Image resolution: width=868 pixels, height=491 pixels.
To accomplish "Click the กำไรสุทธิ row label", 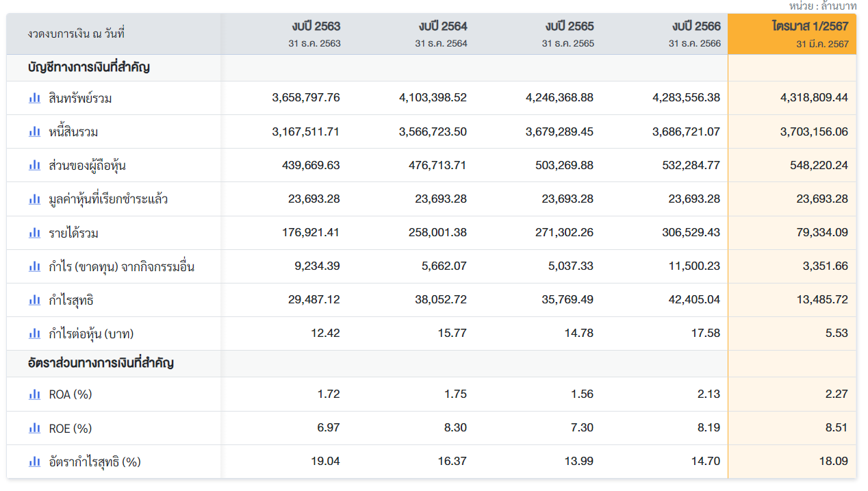I will 71,301.
